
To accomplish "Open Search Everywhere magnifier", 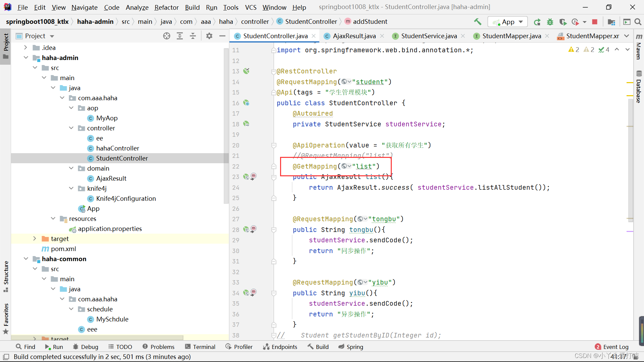I will click(638, 22).
